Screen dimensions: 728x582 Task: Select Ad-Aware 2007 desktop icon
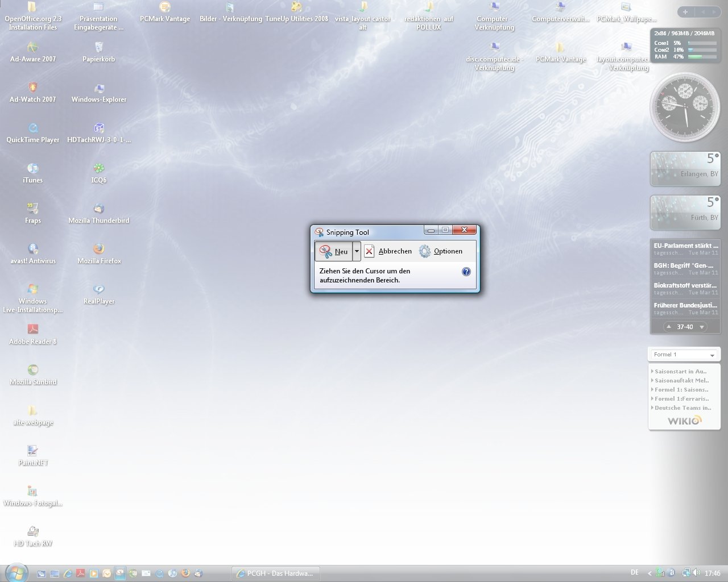(x=33, y=51)
